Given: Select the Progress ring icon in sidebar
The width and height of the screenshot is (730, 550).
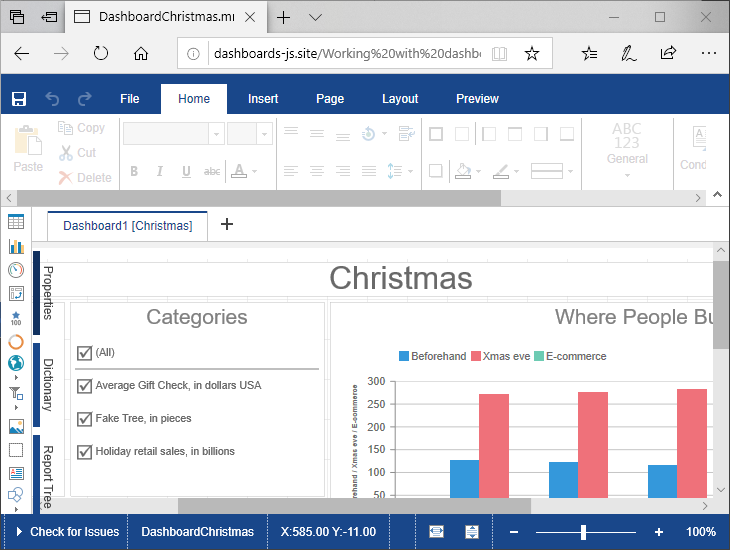Looking at the screenshot, I should pyautogui.click(x=16, y=342).
